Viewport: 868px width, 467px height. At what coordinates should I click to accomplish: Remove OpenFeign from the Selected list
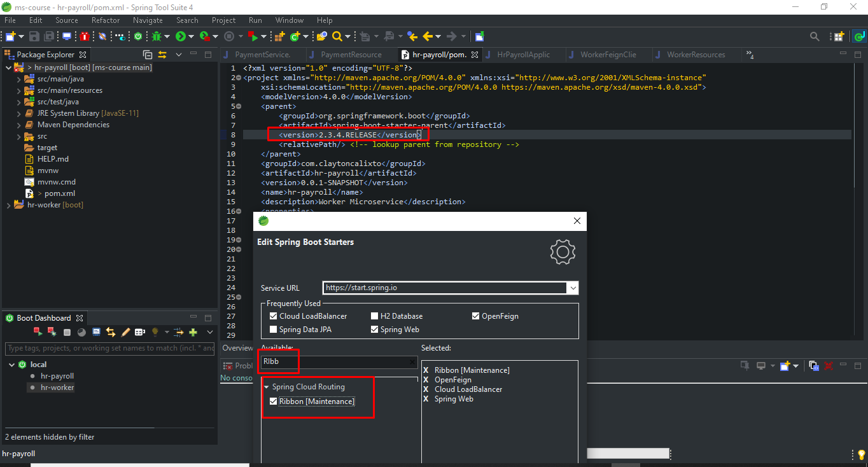coord(426,380)
